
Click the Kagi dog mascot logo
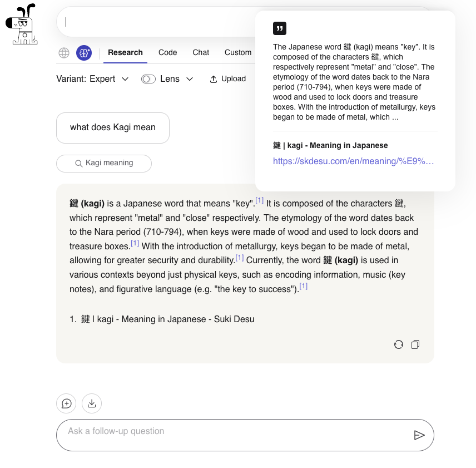(21, 24)
